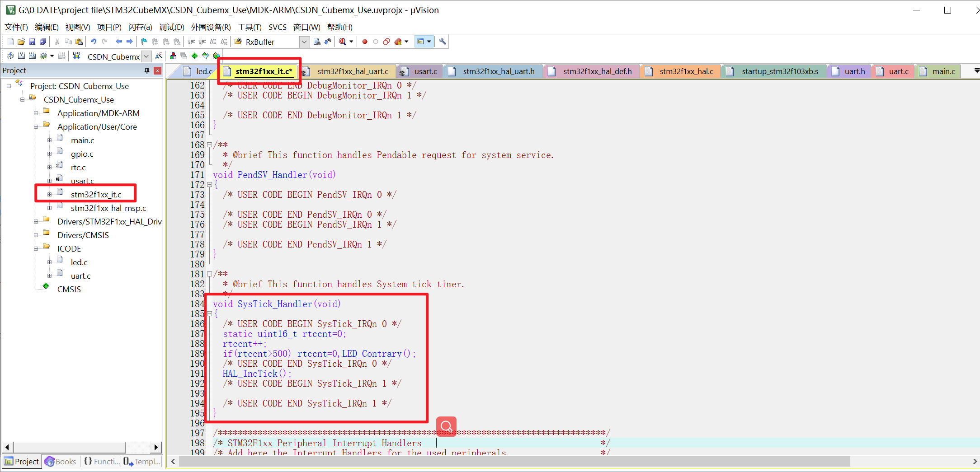Click the Batch Build icon

click(43, 56)
